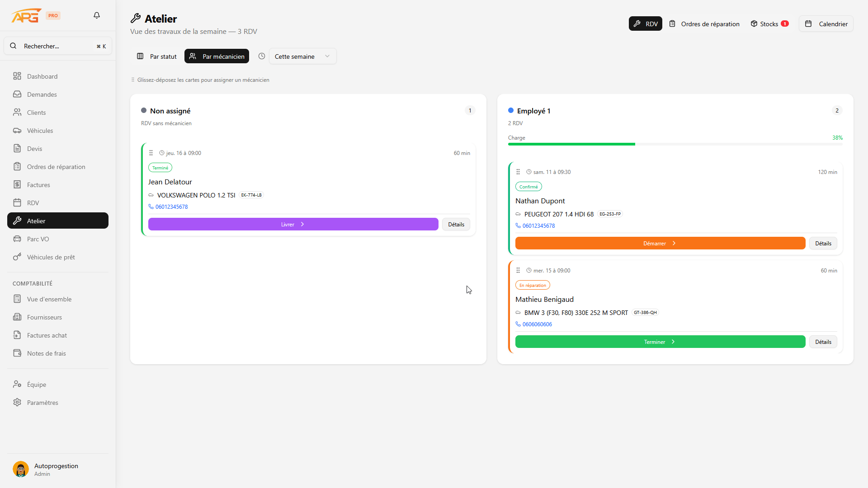Screen dimensions: 868x488
Task: Click the Véhicules de prêt key icon
Action: pos(17,257)
